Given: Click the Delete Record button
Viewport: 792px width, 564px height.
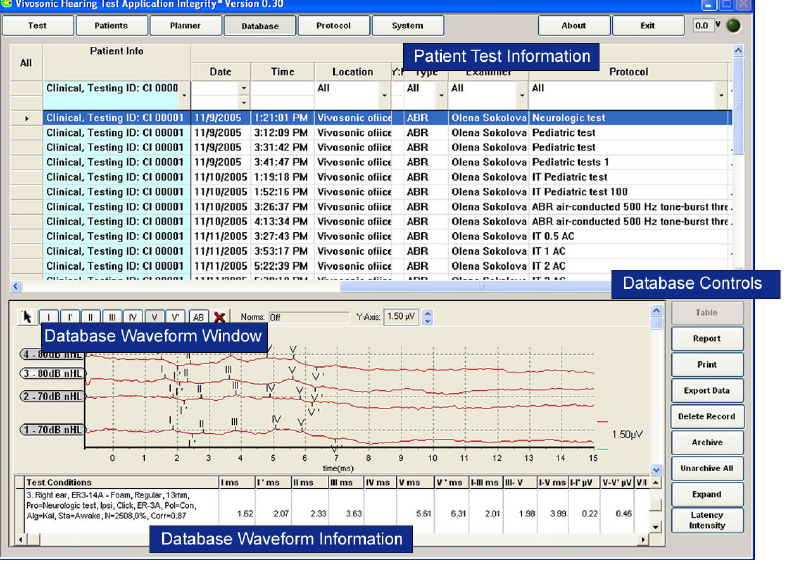Looking at the screenshot, I should [707, 416].
